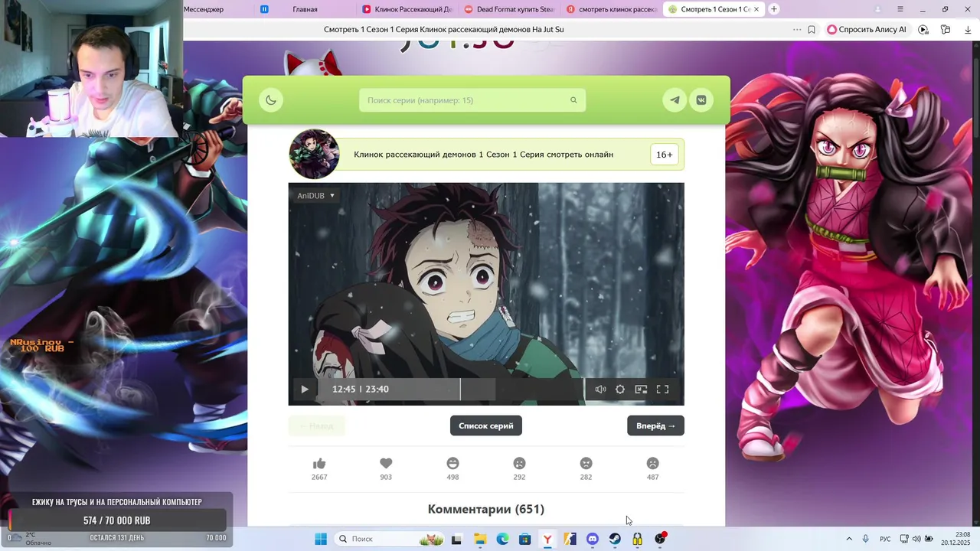Image resolution: width=980 pixels, height=551 pixels.
Task: Switch video player to fullscreen
Action: click(663, 389)
